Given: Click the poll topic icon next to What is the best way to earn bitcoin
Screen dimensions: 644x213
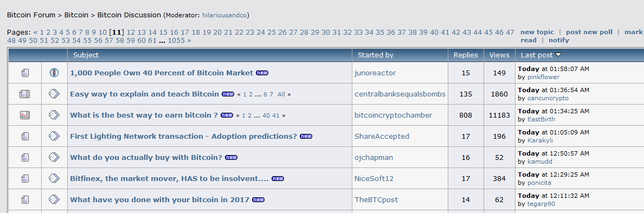Looking at the screenshot, I should 25,115.
